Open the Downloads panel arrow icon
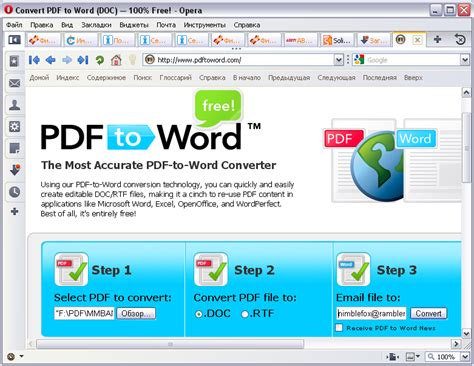The height and width of the screenshot is (366, 474). (x=14, y=170)
